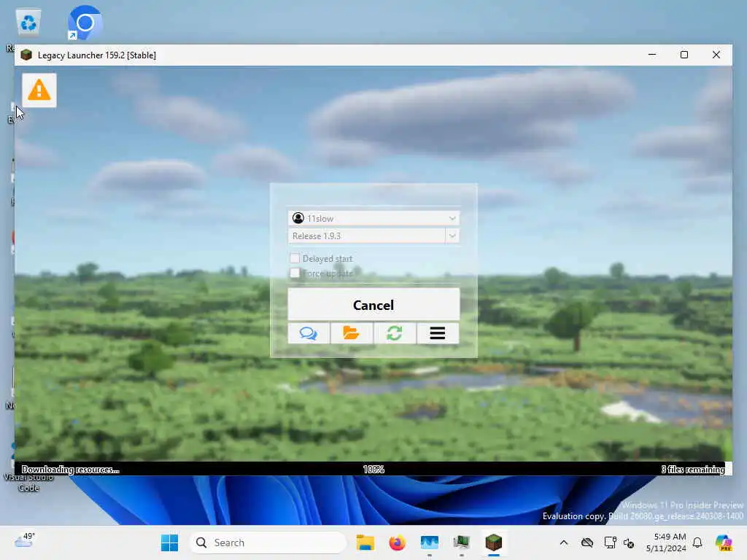Open the game folder icon button
The width and height of the screenshot is (747, 560).
tap(352, 333)
